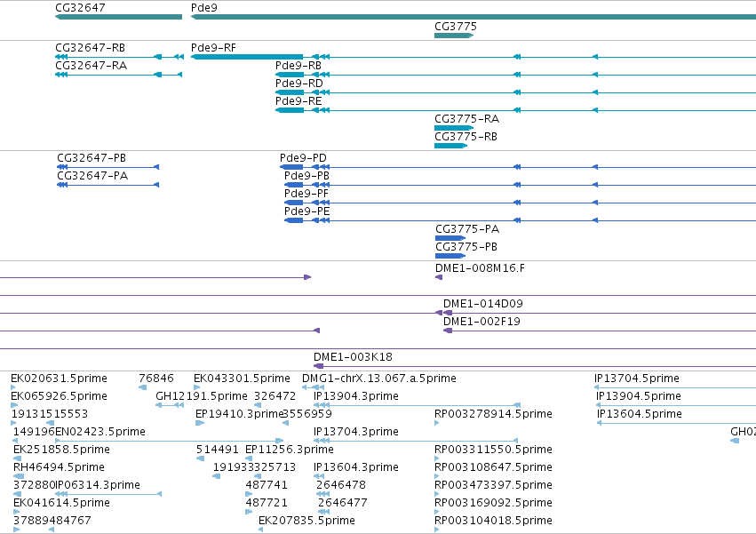Click the RP003311550.5prime label

click(493, 450)
